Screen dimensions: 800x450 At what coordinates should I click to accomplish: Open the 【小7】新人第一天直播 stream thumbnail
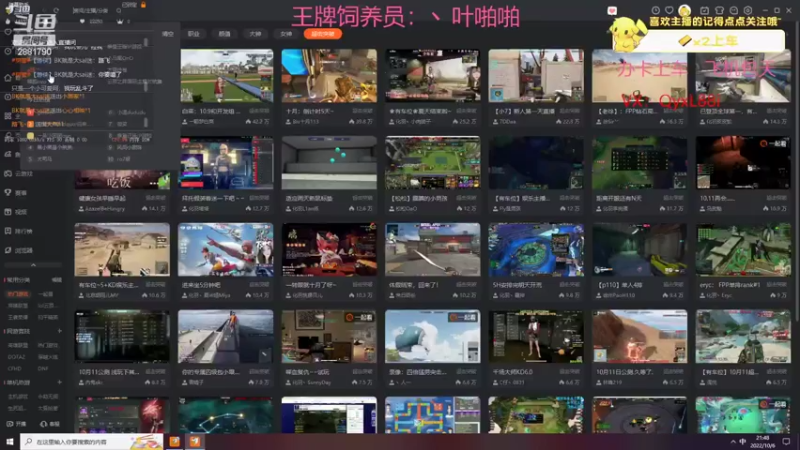[536, 76]
